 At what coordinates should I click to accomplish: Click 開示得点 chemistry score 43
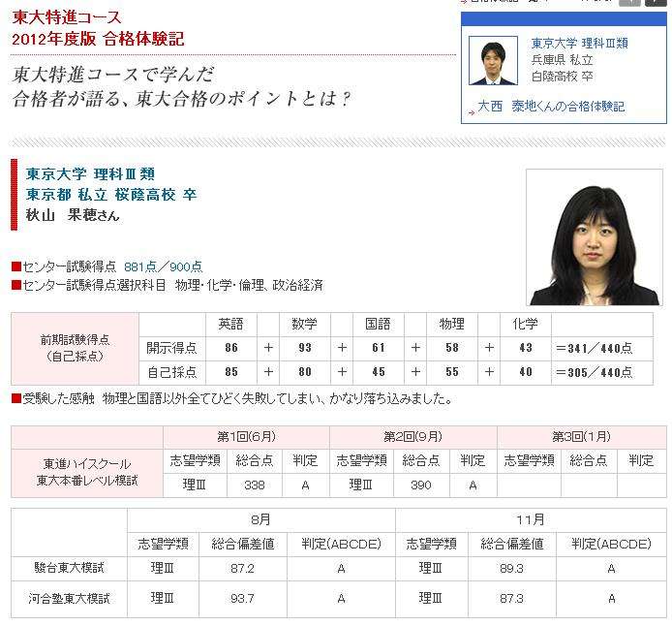(x=526, y=348)
